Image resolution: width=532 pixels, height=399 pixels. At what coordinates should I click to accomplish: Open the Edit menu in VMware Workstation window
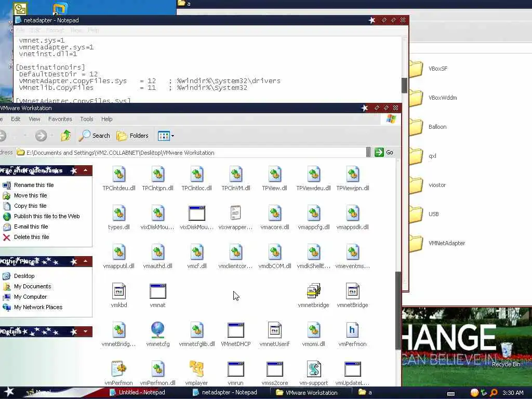click(x=16, y=119)
